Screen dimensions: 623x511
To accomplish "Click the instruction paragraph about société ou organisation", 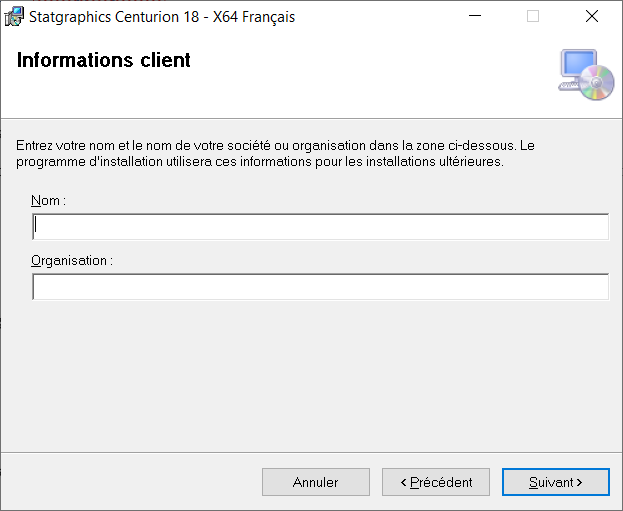I will click(275, 153).
